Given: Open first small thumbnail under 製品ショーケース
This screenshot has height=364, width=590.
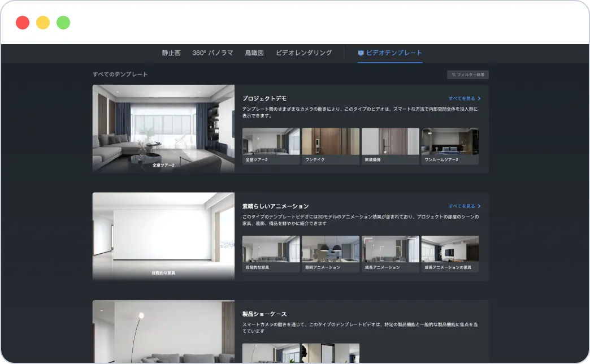Looking at the screenshot, I should point(271,353).
